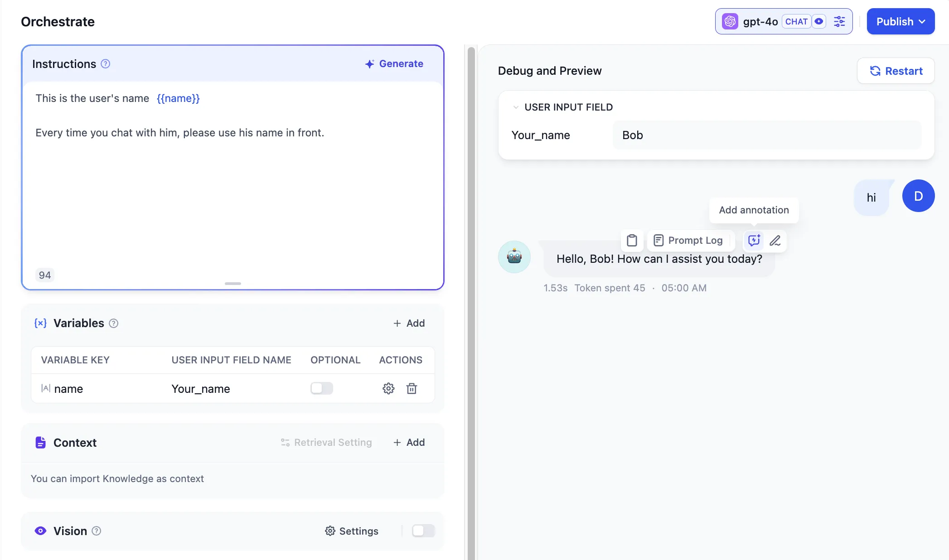Viewport: 949px width, 560px height.
Task: Enable the Vision toggle switch
Action: (423, 531)
